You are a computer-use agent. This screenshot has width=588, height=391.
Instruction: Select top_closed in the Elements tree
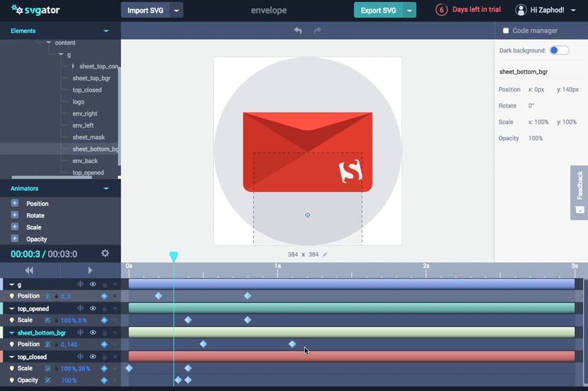click(x=87, y=90)
